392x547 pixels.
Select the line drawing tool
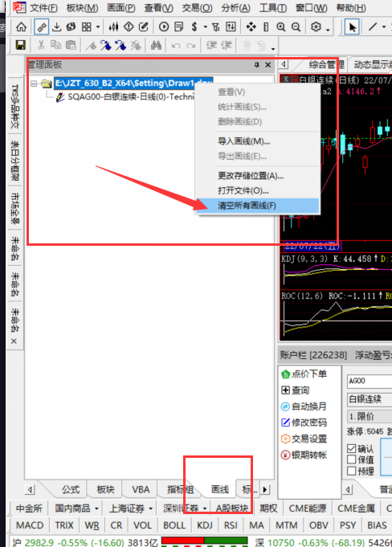pyautogui.click(x=373, y=27)
